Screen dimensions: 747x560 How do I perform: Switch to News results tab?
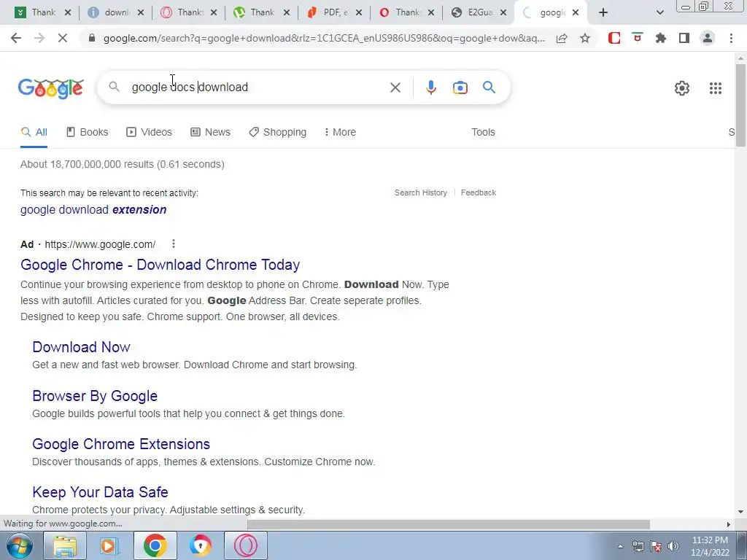tap(211, 132)
